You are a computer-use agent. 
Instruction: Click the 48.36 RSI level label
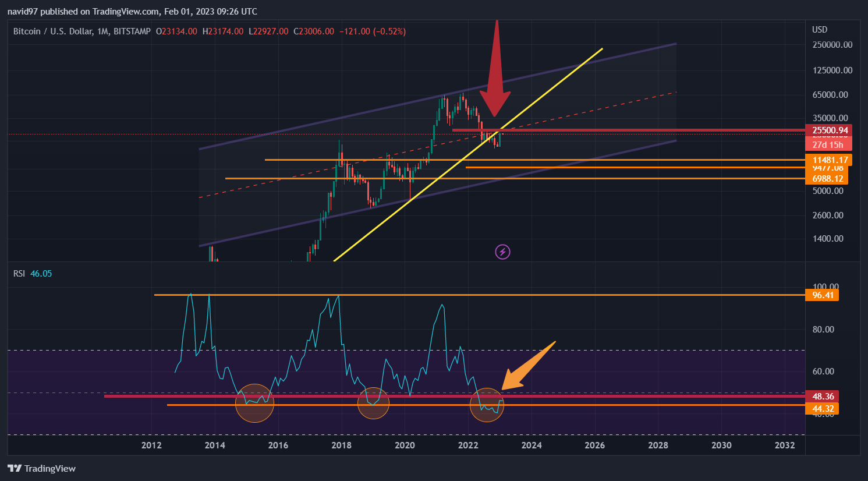pos(823,397)
